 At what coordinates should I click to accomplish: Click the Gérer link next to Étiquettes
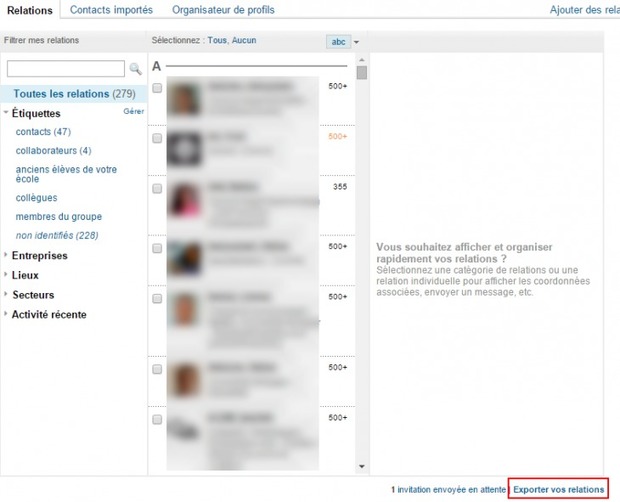134,112
